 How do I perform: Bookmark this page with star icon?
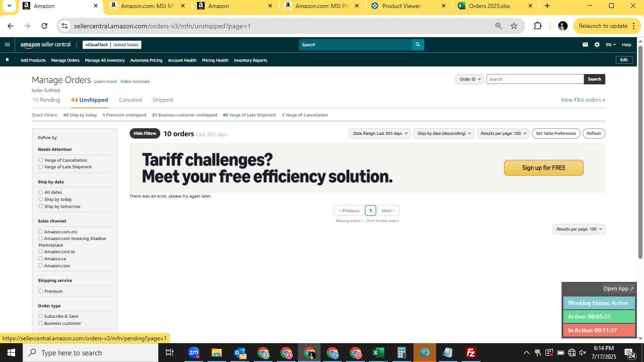514,26
